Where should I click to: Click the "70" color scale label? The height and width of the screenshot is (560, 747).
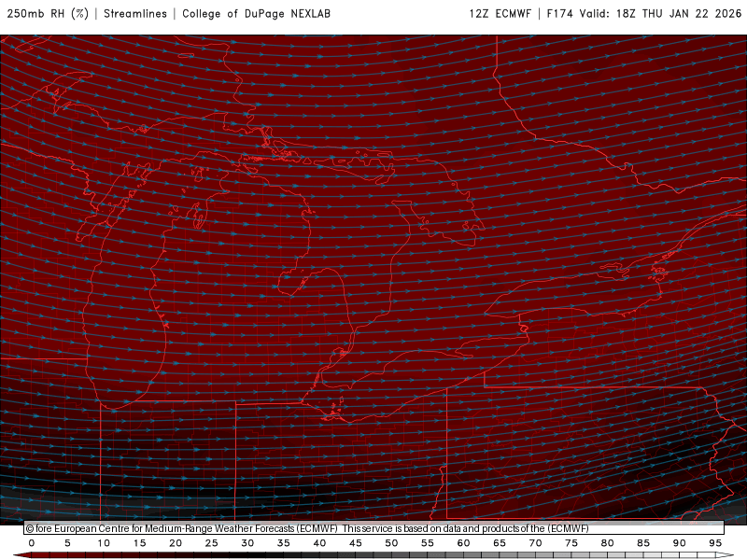[535, 543]
